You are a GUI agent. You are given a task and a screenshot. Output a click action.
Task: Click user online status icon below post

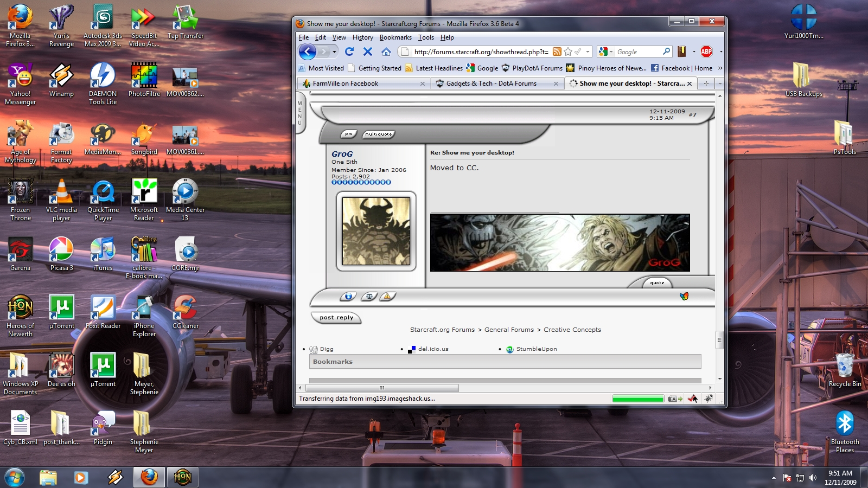click(348, 296)
